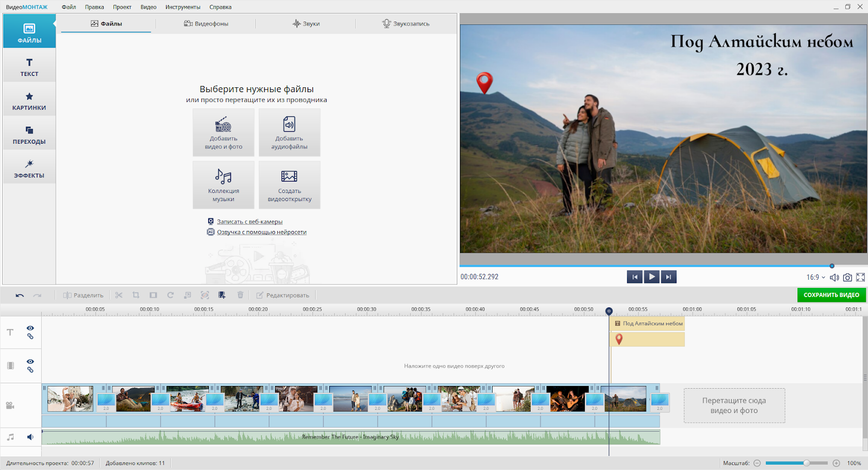
Task: Open the Инструменты menu
Action: pos(183,7)
